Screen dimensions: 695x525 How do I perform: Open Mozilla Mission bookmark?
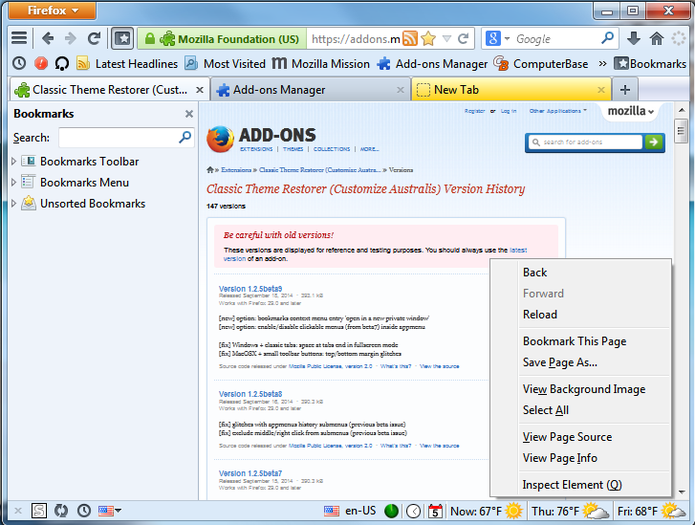coord(320,64)
